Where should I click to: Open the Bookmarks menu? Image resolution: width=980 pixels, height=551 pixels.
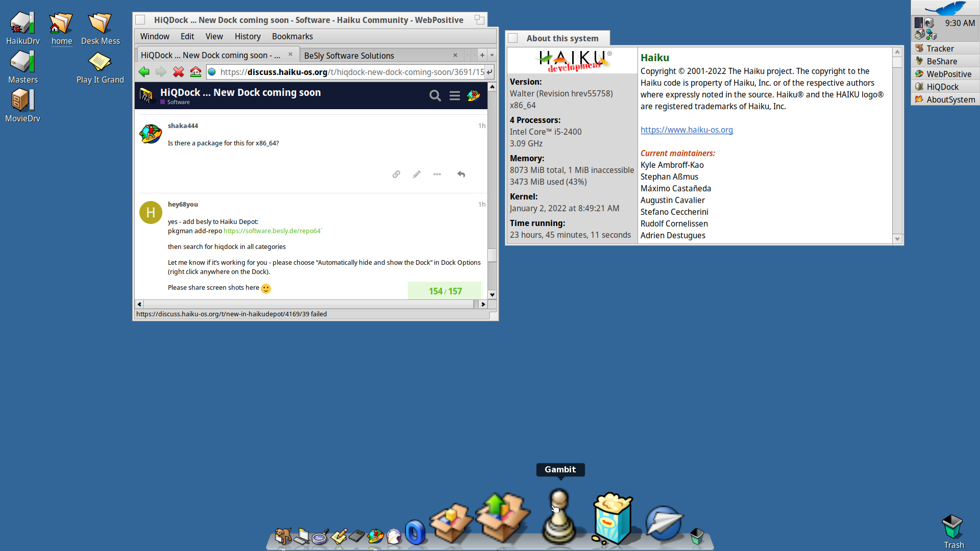point(292,36)
